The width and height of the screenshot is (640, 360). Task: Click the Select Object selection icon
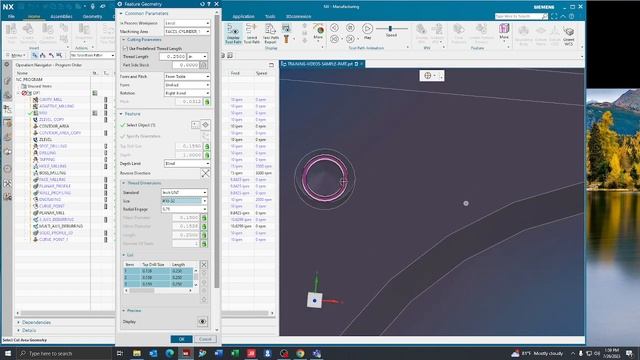205,125
